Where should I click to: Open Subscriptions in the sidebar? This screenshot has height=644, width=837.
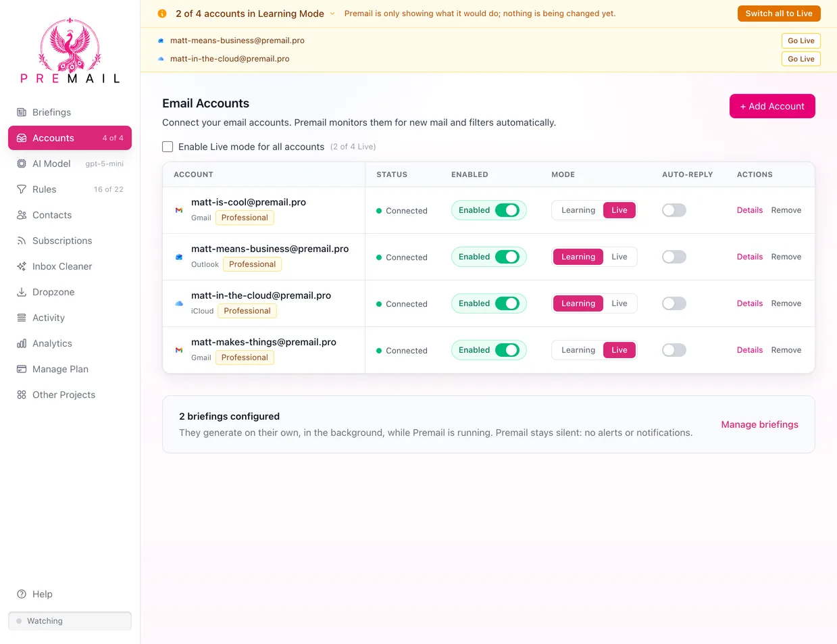[x=70, y=241]
